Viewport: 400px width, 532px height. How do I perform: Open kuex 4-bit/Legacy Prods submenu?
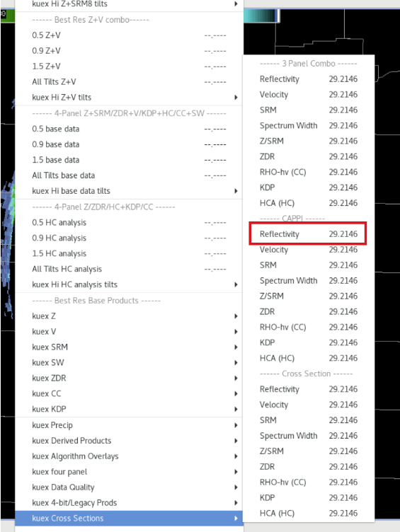tap(129, 502)
